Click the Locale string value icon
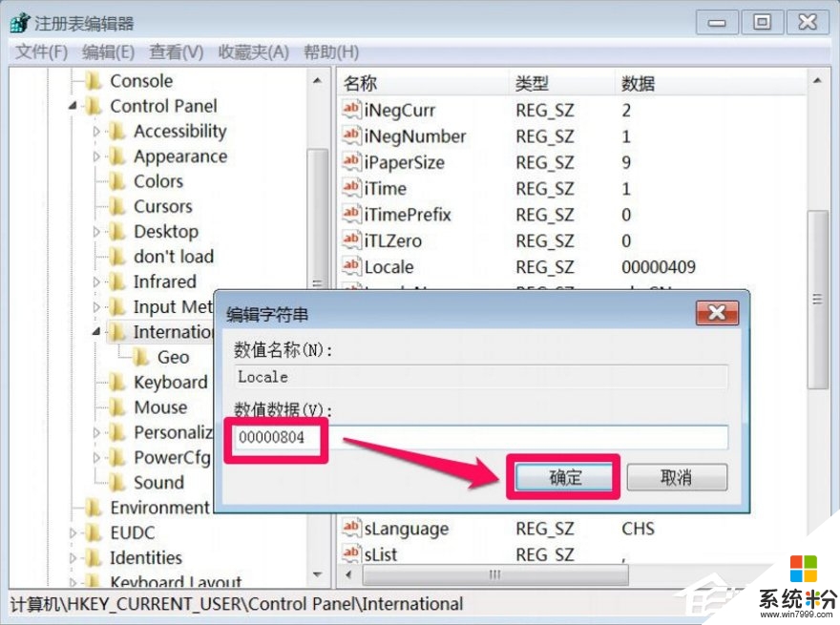 (351, 267)
